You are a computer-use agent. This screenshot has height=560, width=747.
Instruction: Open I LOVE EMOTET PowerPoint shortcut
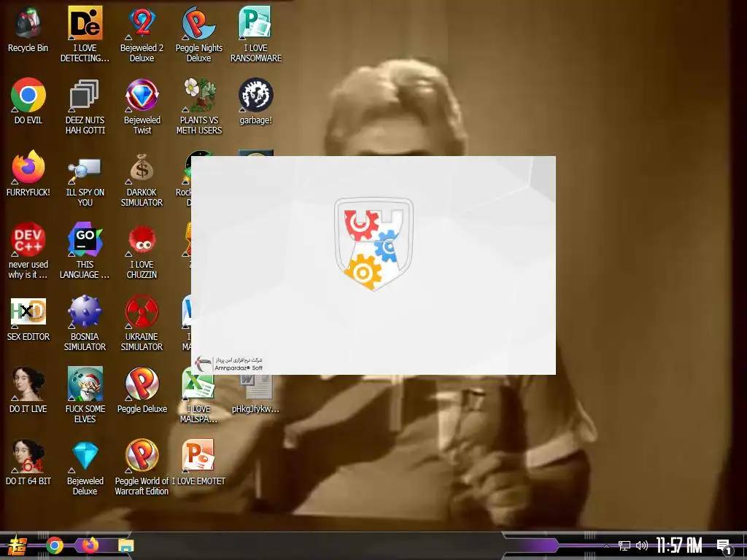198,456
